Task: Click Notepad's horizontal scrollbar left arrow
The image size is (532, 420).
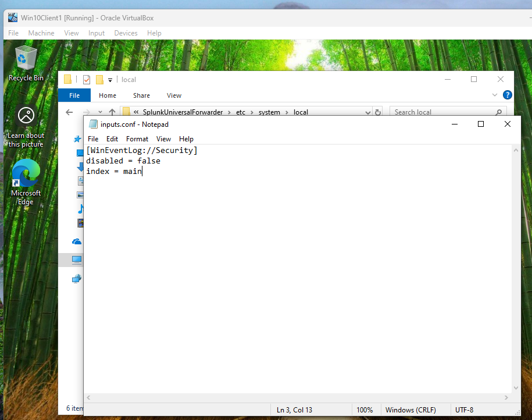Action: point(88,397)
